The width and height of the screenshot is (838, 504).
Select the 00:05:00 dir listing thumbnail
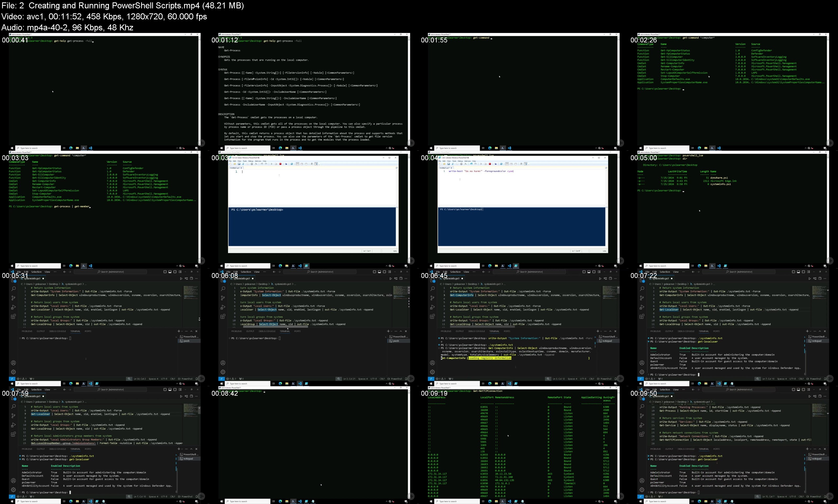click(733, 210)
